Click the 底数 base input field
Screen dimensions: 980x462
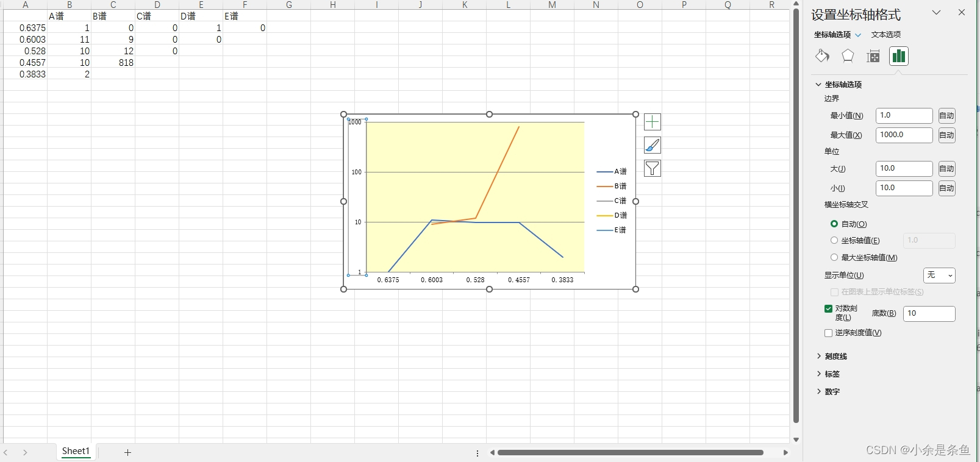[929, 313]
